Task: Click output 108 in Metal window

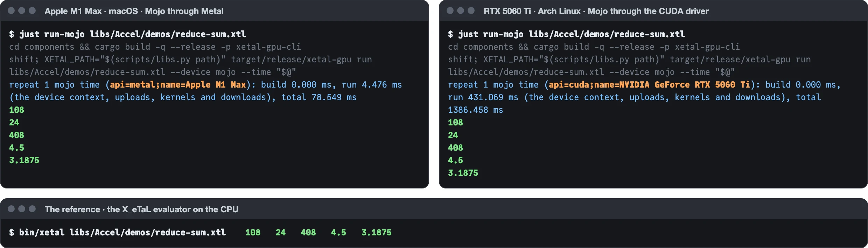Action: (x=16, y=110)
